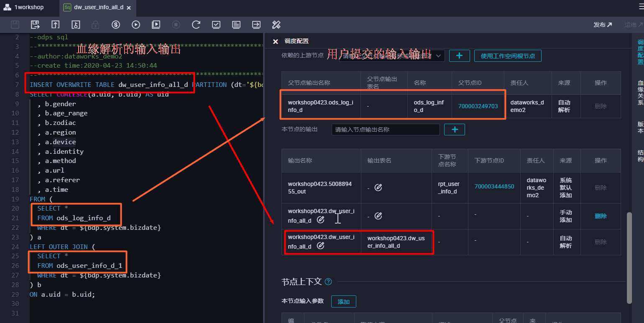Screen dimensions: 644x323
Task: Switch to the 1workshop tab
Action: tap(24, 8)
